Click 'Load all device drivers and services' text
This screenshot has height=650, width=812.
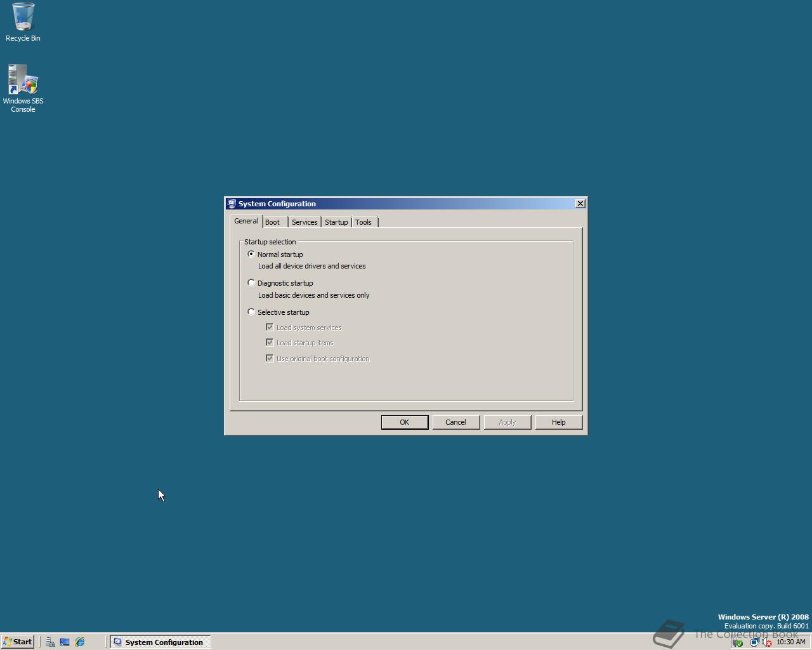coord(312,266)
